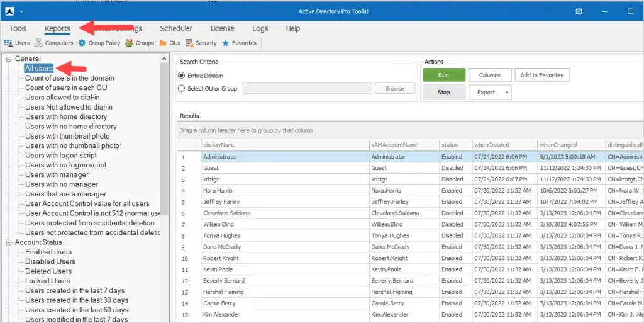
Task: Select the Group Policy gear icon
Action: click(x=82, y=43)
